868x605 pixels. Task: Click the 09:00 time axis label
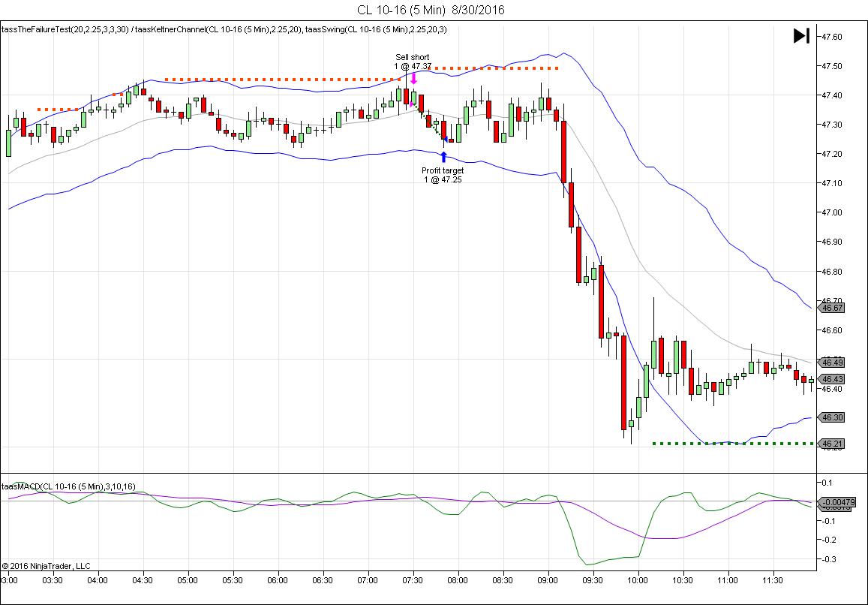tap(548, 580)
